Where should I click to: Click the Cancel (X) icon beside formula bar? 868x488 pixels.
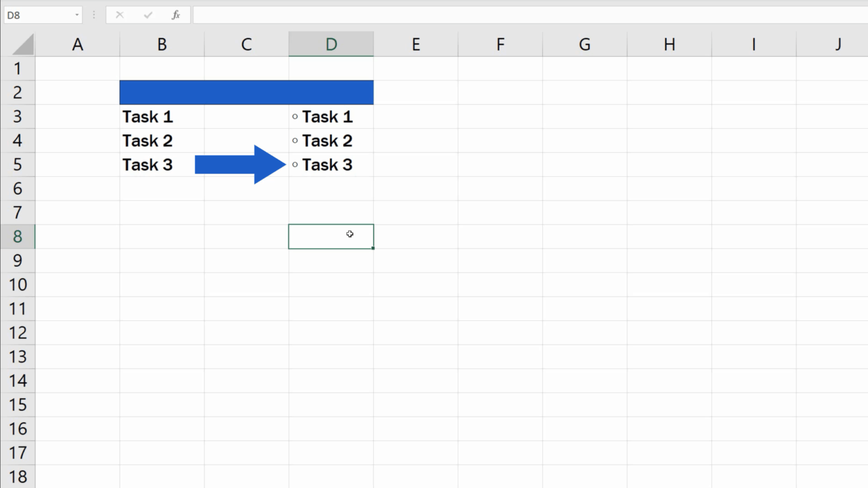click(x=120, y=15)
